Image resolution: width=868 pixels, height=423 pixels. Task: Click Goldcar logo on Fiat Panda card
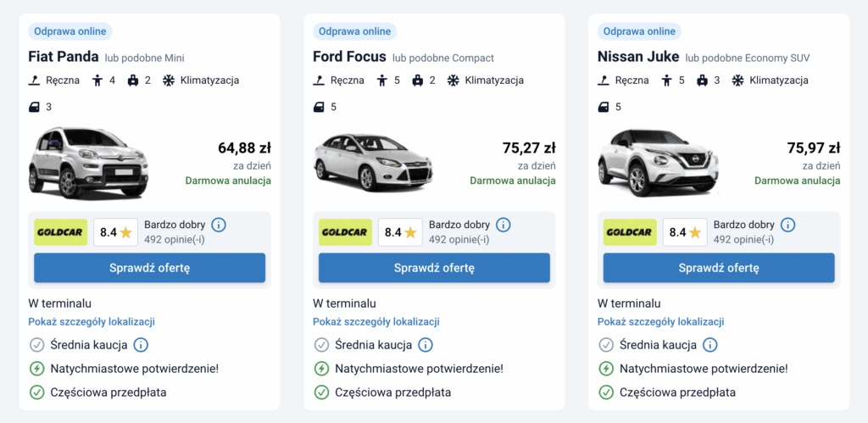pos(60,232)
